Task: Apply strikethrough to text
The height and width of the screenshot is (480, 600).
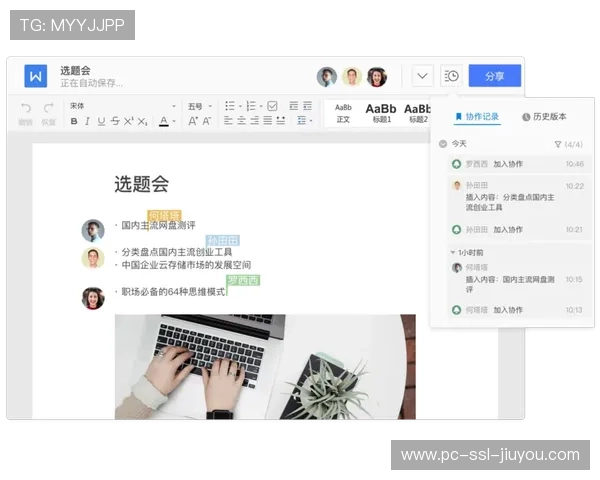Action: click(x=115, y=121)
